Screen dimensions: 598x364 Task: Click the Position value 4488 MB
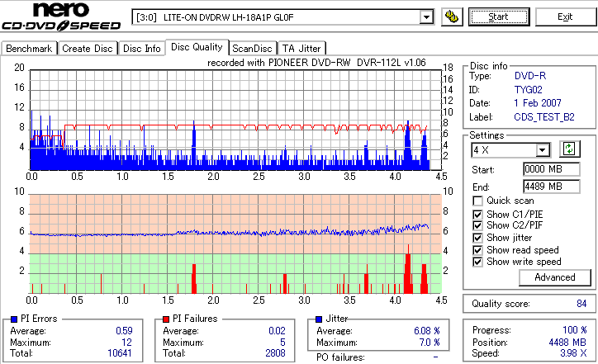pos(567,343)
